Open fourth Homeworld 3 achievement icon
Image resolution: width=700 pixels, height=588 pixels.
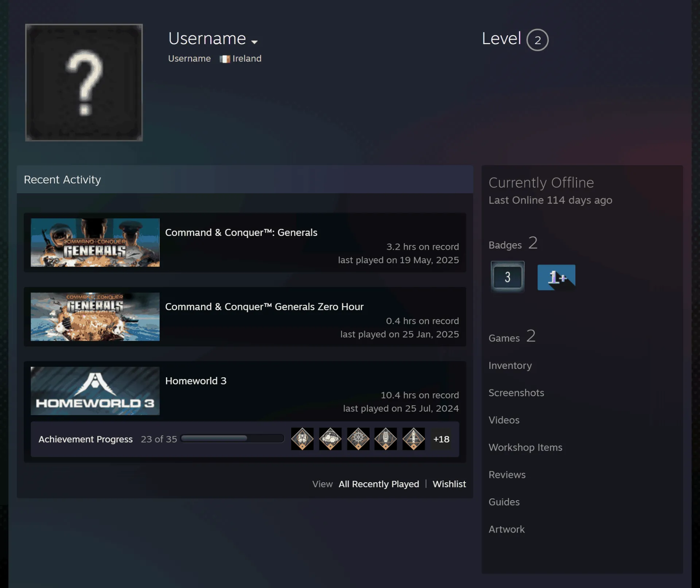click(x=386, y=439)
